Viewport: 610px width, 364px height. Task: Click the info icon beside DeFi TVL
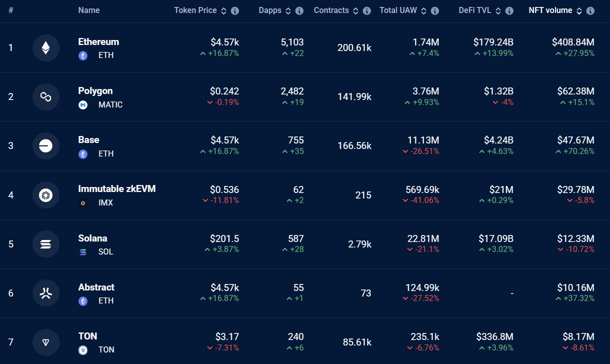509,11
